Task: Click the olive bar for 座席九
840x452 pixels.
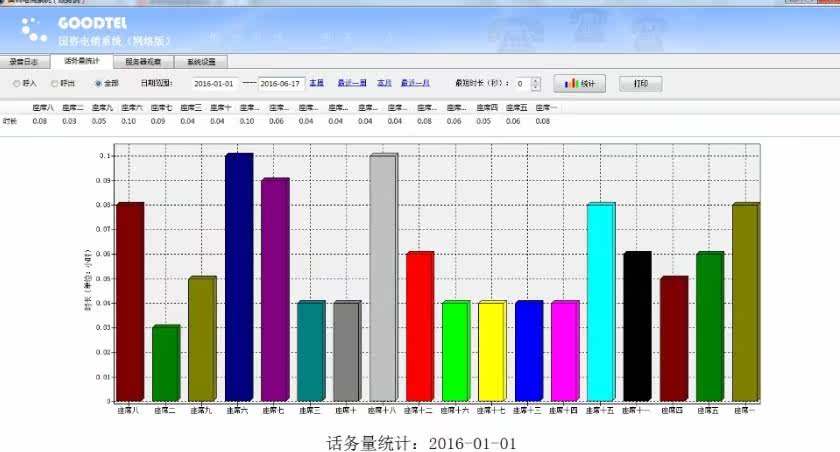Action: [202, 338]
